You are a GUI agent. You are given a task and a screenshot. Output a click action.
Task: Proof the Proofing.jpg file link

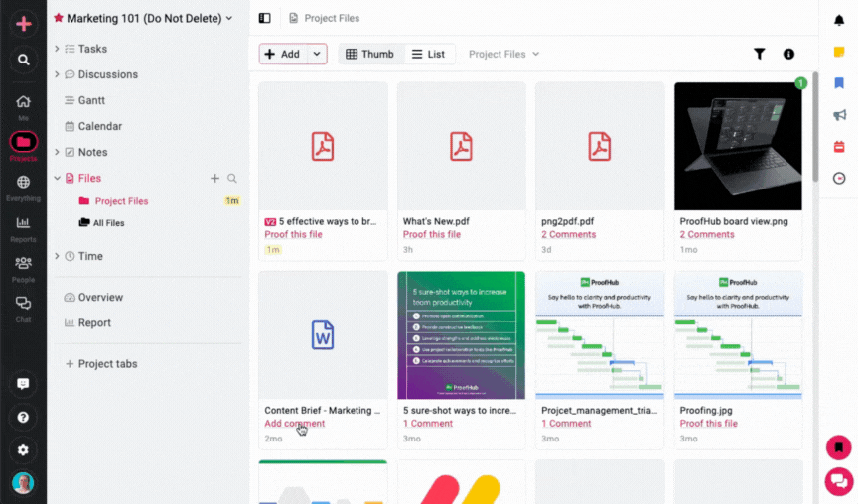pyautogui.click(x=709, y=423)
